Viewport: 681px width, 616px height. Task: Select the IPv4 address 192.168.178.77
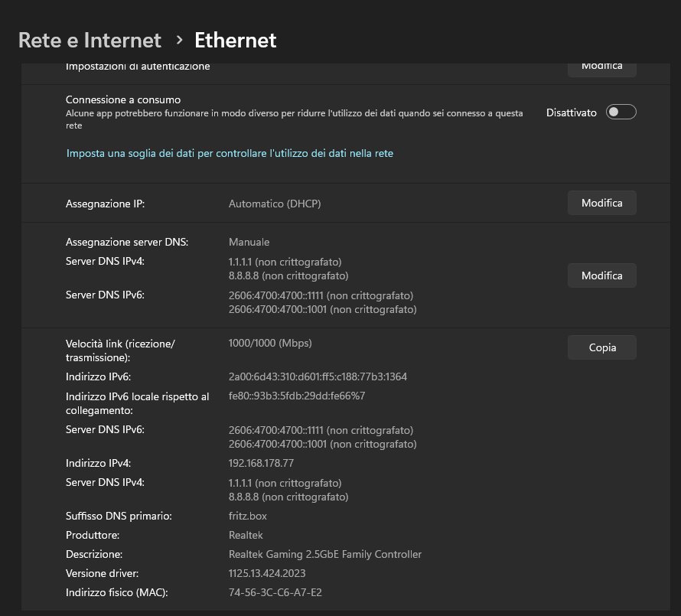pos(261,463)
